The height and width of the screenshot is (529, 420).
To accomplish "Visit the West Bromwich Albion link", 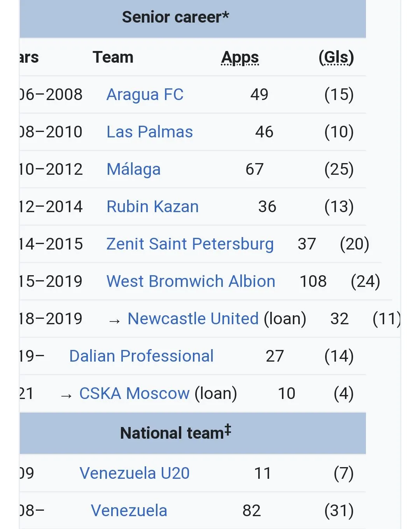I will (x=191, y=281).
